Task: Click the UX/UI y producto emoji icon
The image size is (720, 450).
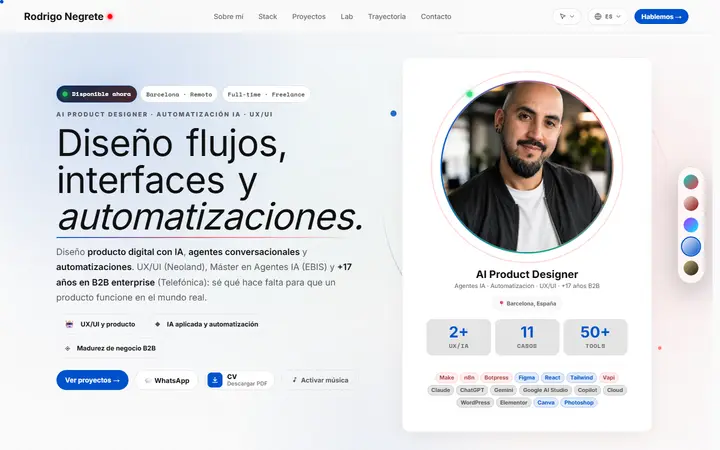Action: (x=69, y=324)
